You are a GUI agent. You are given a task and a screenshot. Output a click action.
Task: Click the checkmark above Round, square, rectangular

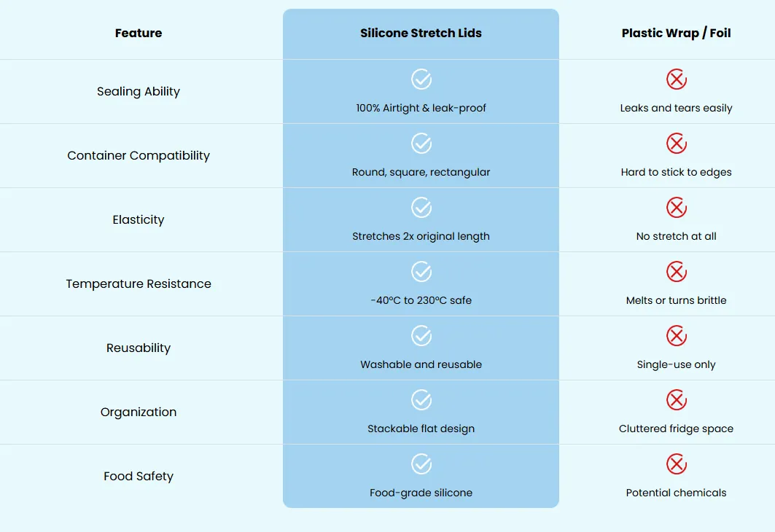(x=421, y=144)
